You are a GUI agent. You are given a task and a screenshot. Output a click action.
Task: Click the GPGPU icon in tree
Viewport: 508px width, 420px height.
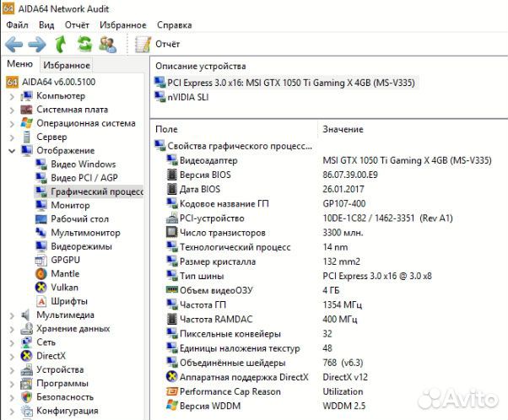coord(41,260)
